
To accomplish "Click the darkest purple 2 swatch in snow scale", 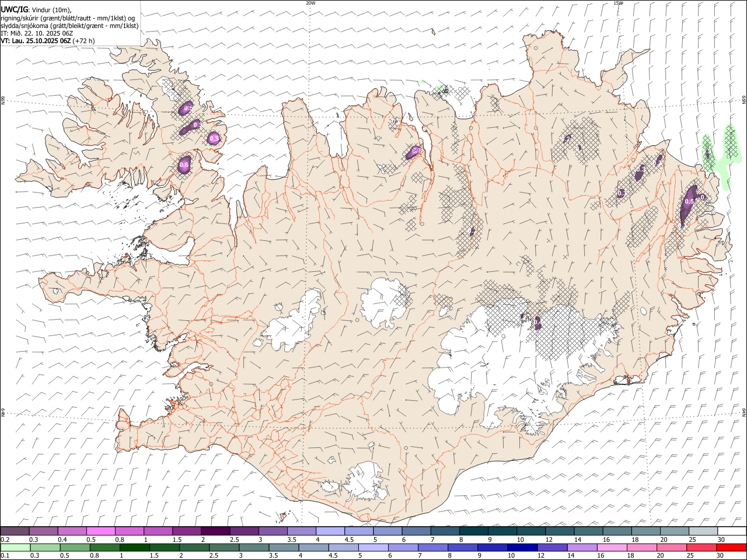I will pyautogui.click(x=215, y=531).
